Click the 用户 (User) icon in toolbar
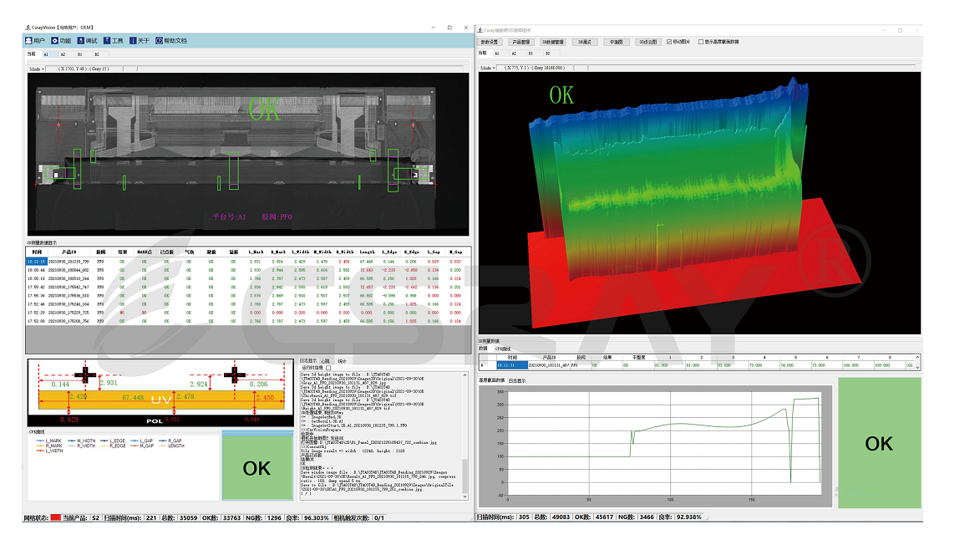This screenshot has width=980, height=545. coord(28,40)
